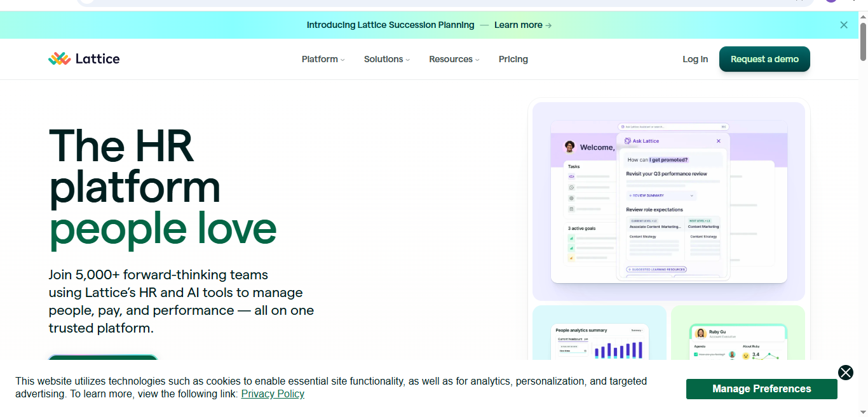This screenshot has width=868, height=417.
Task: Click Ruby Gu's profile avatar
Action: 700,333
